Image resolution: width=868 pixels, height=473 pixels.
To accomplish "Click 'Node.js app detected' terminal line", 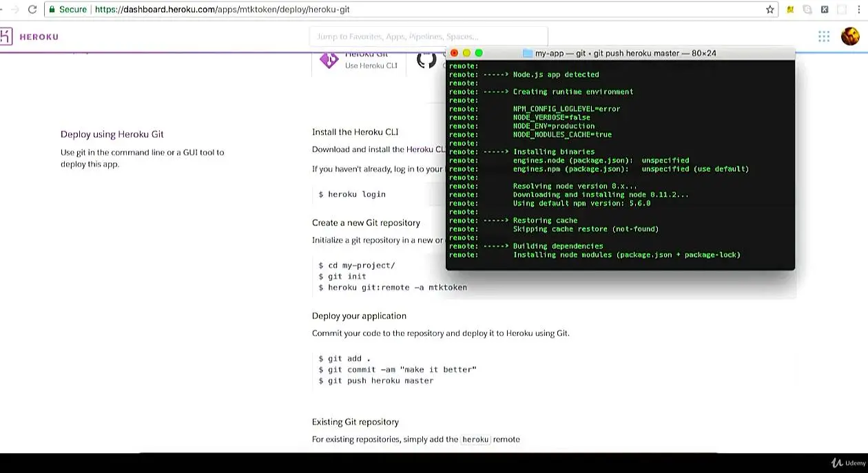I will 556,74.
